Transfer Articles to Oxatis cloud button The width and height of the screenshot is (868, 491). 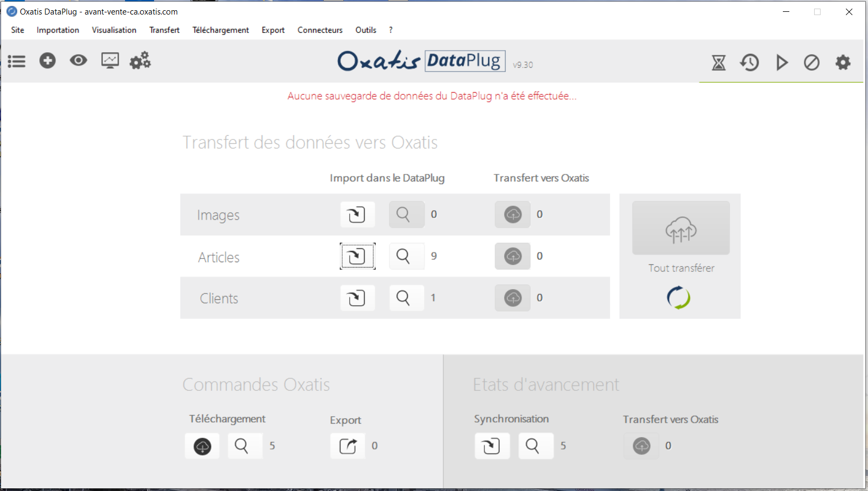point(513,256)
